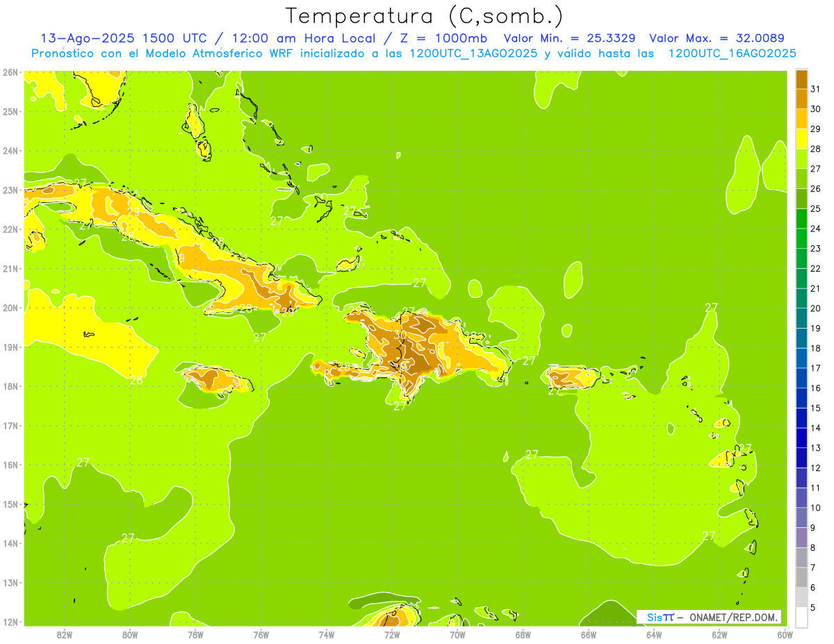
Task: Select the gray swatch between 6 and 7
Action: coord(801,577)
